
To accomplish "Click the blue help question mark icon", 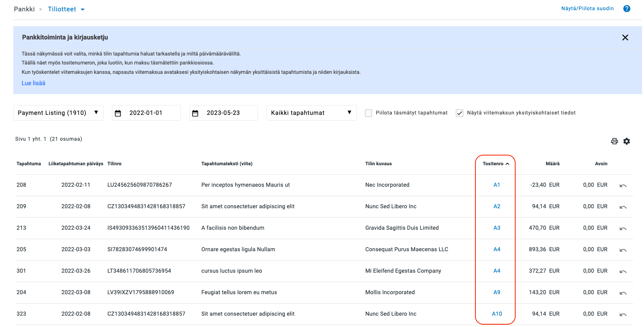I will 626,9.
